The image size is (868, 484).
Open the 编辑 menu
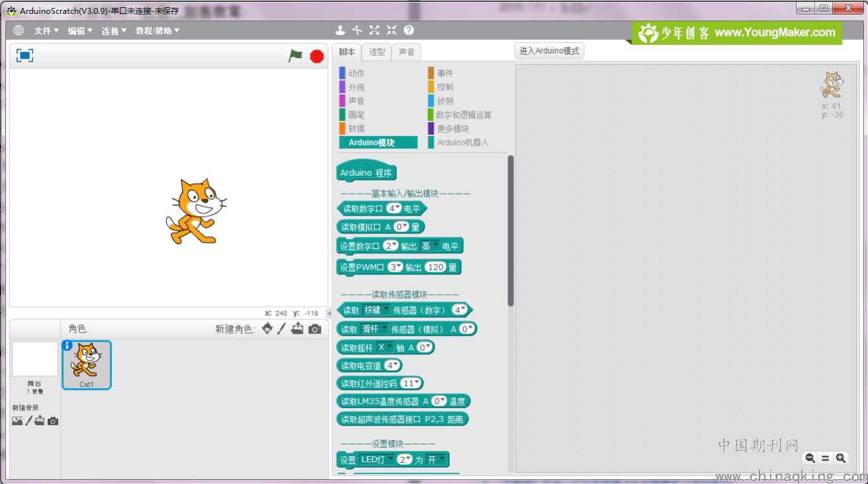click(80, 31)
